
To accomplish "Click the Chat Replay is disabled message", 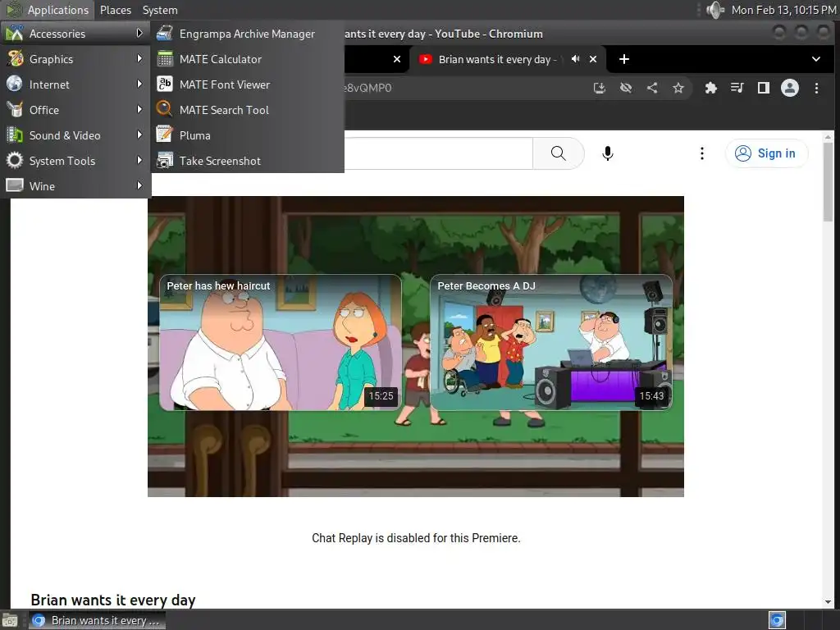I will pyautogui.click(x=416, y=538).
